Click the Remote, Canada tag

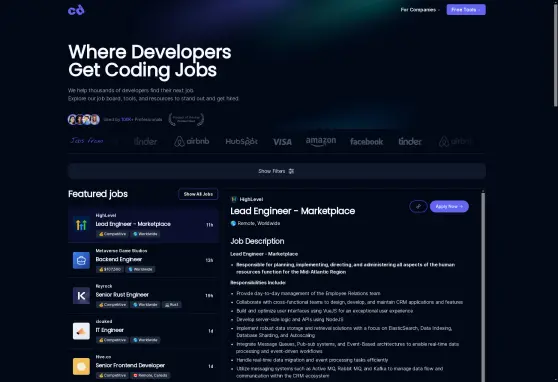150,375
